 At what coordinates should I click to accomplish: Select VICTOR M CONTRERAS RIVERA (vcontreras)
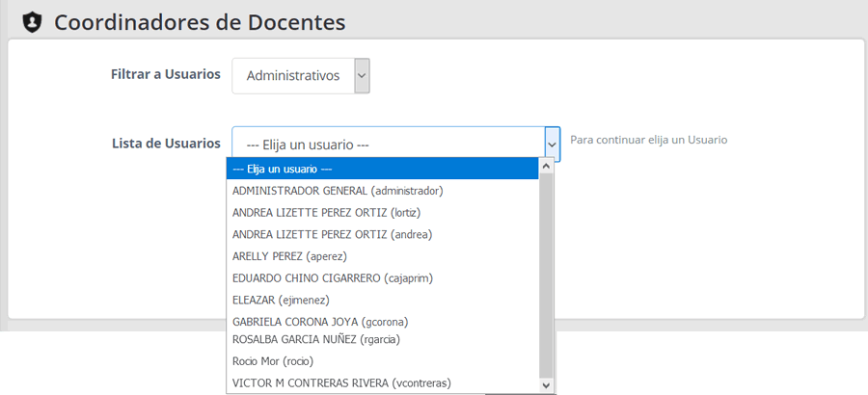(x=341, y=383)
